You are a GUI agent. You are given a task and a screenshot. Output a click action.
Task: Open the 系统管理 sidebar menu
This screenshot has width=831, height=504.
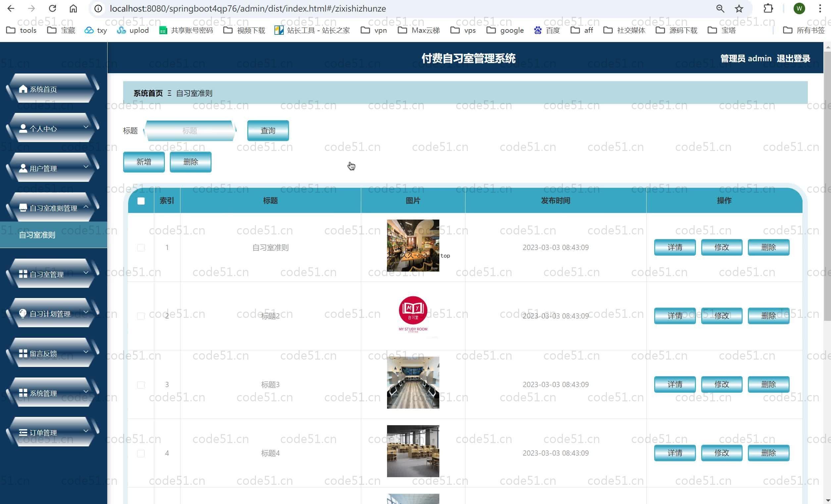[x=53, y=392]
